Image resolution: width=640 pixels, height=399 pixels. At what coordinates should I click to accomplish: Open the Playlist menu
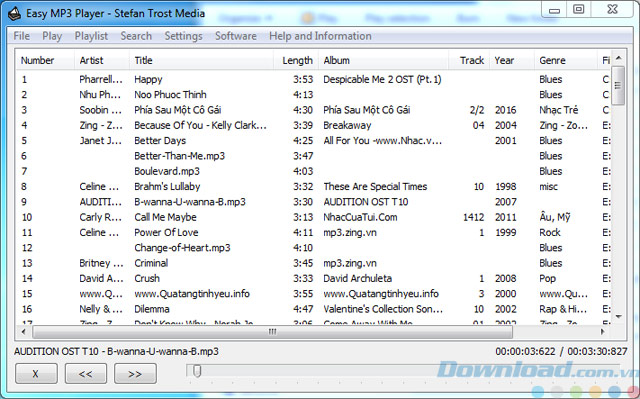tap(91, 36)
